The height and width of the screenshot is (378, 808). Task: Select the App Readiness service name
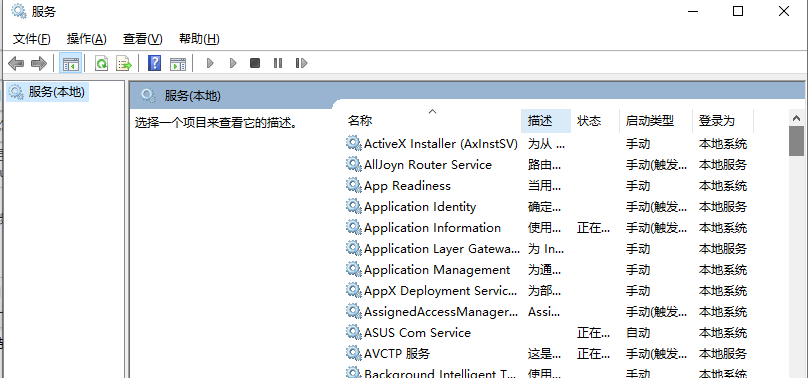[407, 186]
